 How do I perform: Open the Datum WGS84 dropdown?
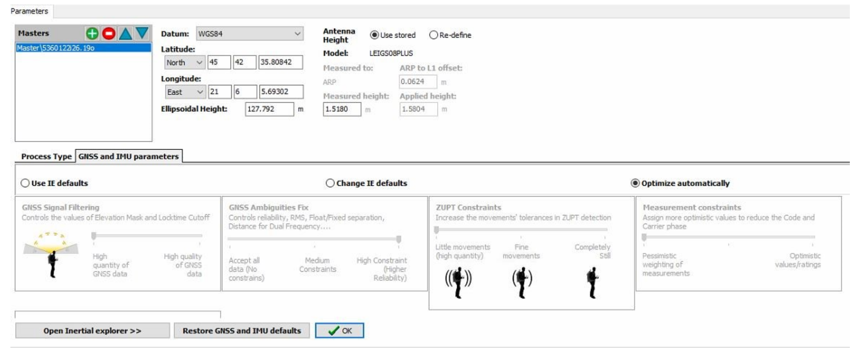tap(249, 34)
